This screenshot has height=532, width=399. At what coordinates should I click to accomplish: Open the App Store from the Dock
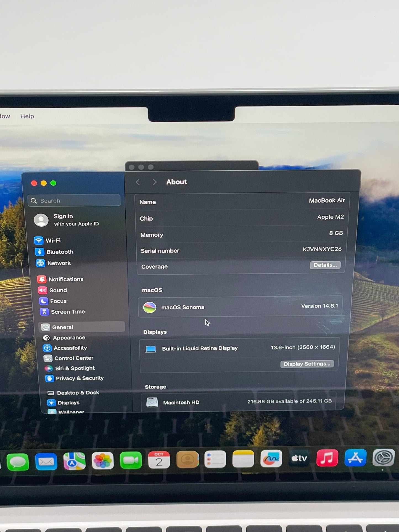pyautogui.click(x=355, y=458)
